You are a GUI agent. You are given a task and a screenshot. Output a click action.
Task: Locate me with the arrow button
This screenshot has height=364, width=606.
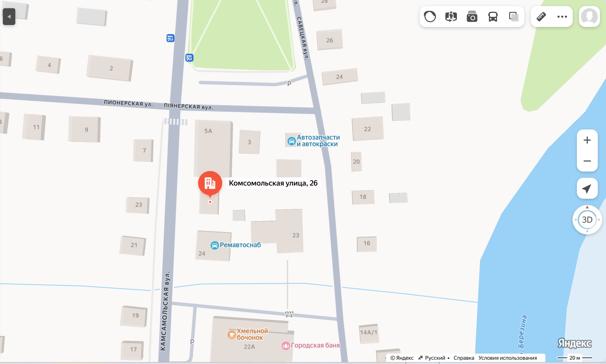click(x=587, y=188)
